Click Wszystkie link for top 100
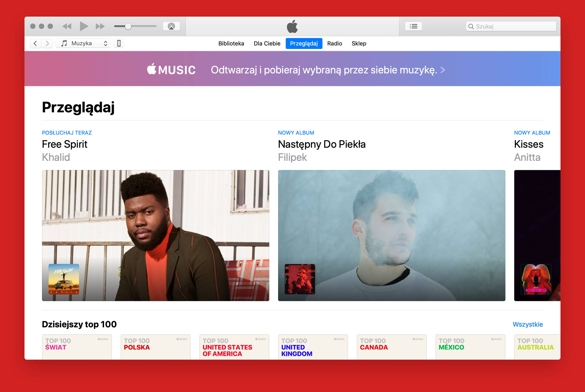Image resolution: width=585 pixels, height=392 pixels. click(x=528, y=324)
